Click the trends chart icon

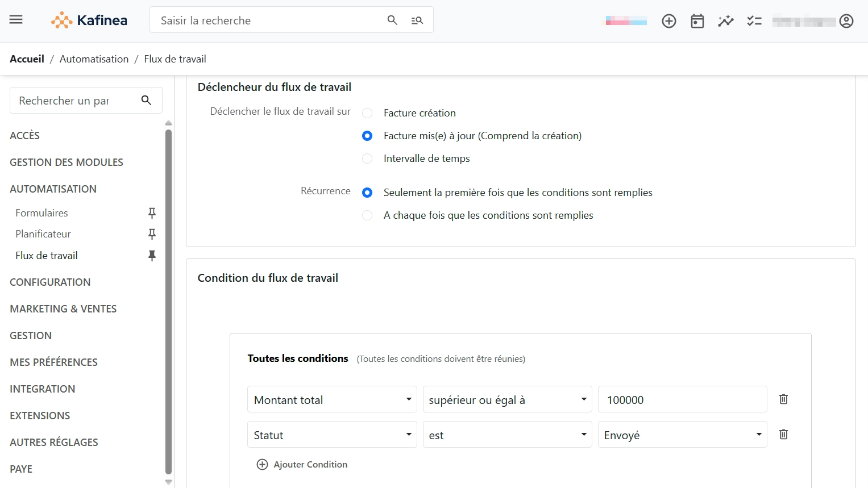(725, 20)
